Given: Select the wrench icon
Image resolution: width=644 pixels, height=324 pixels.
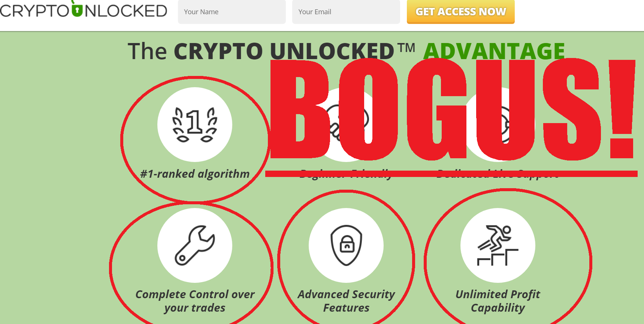Looking at the screenshot, I should point(195,245).
